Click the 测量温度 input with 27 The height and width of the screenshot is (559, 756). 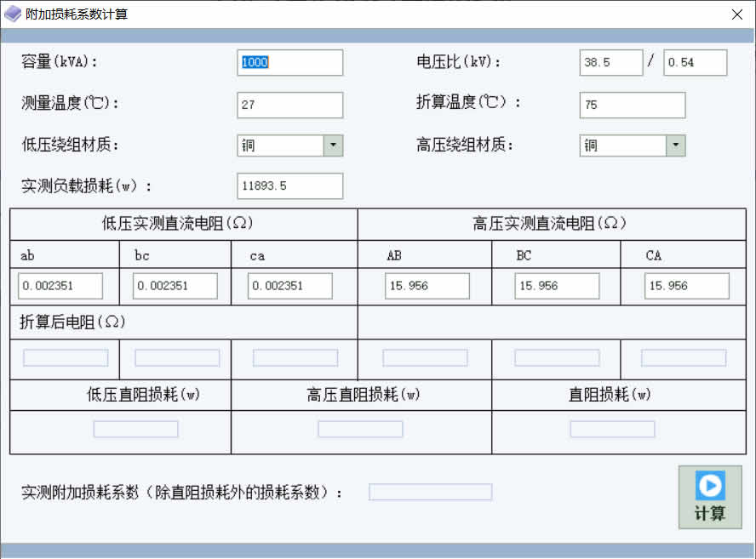pos(289,105)
